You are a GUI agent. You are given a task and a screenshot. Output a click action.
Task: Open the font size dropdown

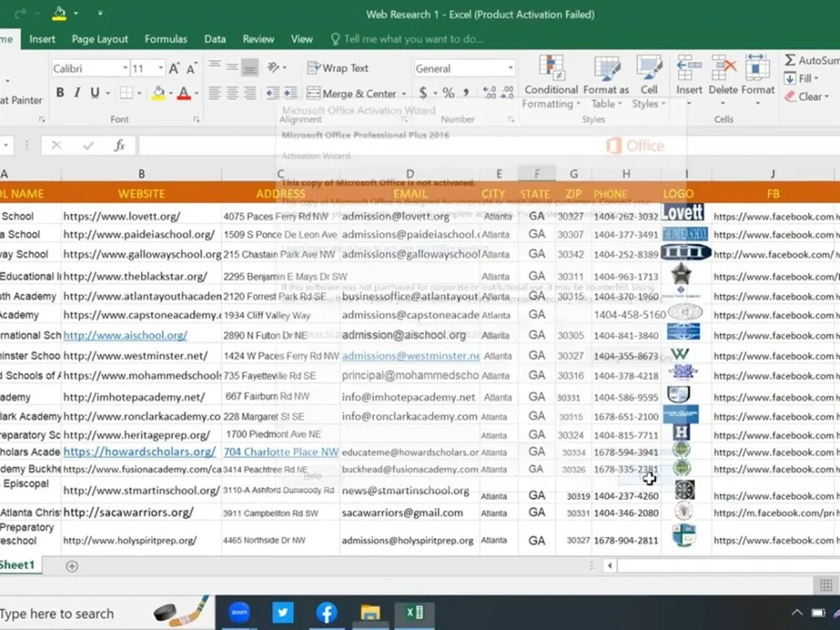160,68
